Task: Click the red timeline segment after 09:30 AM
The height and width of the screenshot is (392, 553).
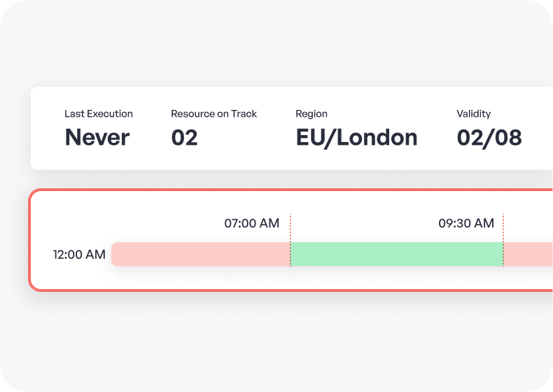Action: click(x=528, y=254)
